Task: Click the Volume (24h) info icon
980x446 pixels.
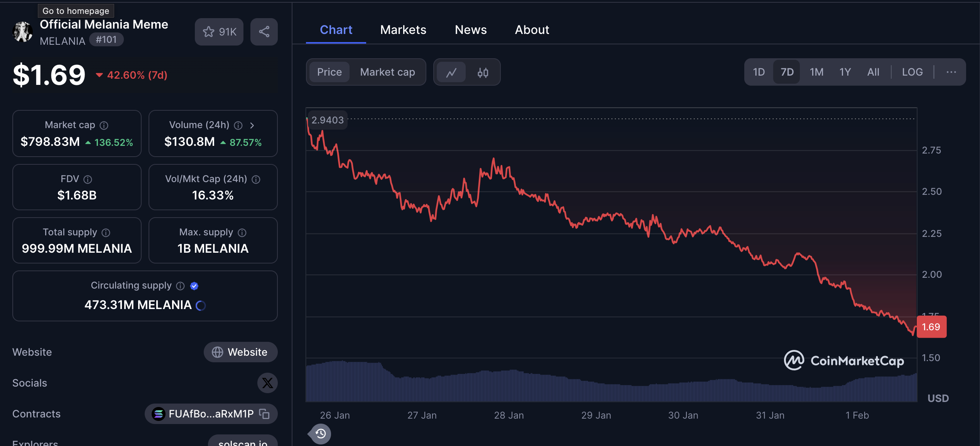Action: point(238,125)
